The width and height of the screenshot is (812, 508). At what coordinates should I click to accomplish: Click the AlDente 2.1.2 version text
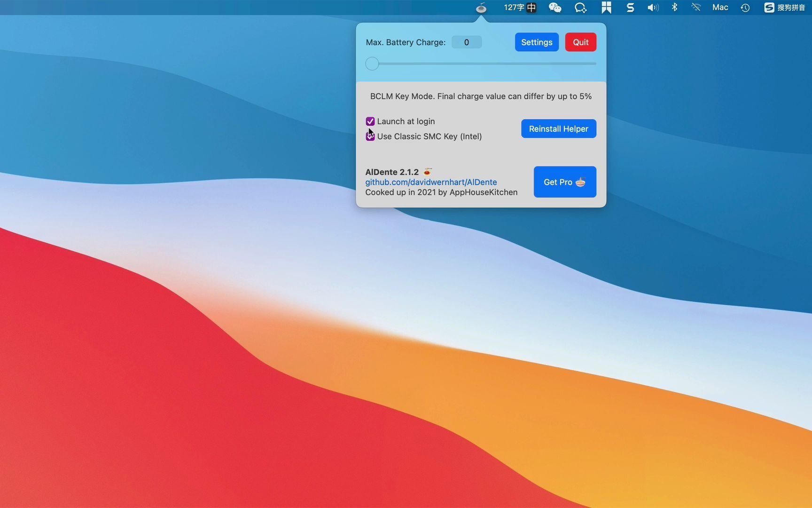(x=392, y=172)
